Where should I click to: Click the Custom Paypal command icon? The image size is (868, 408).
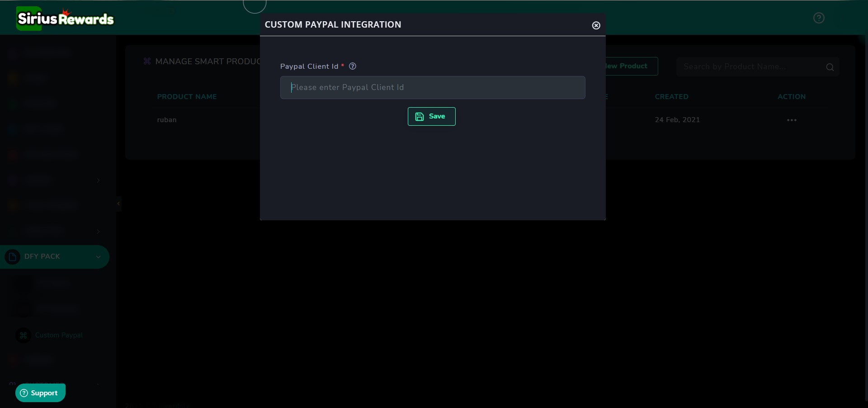pos(24,335)
